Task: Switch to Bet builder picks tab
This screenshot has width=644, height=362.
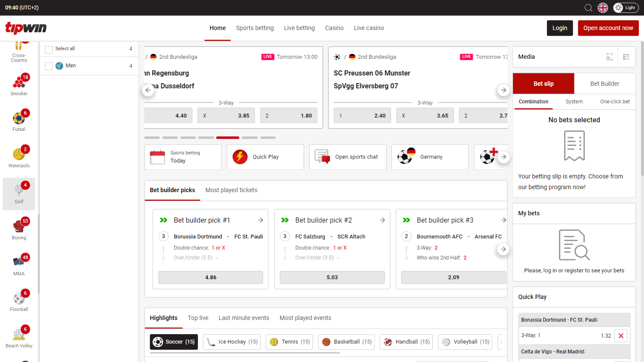Action: click(172, 190)
